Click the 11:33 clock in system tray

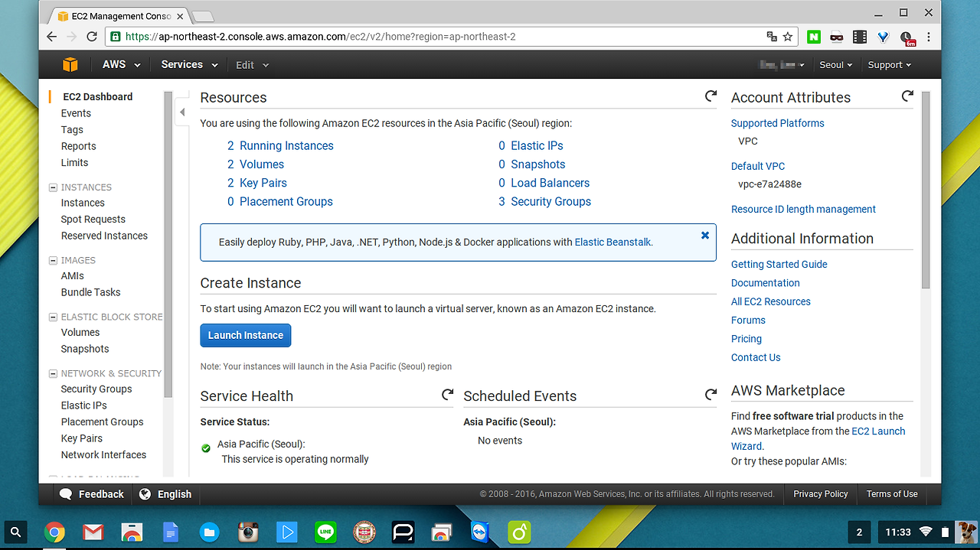tap(898, 532)
